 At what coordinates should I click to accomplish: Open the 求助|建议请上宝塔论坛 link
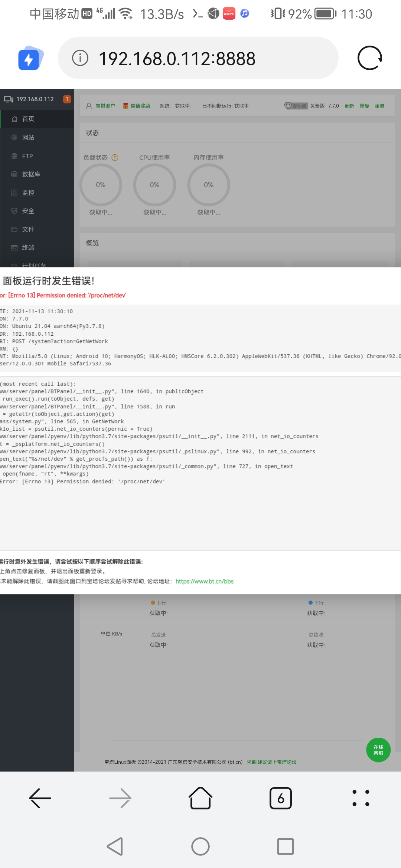click(271, 762)
